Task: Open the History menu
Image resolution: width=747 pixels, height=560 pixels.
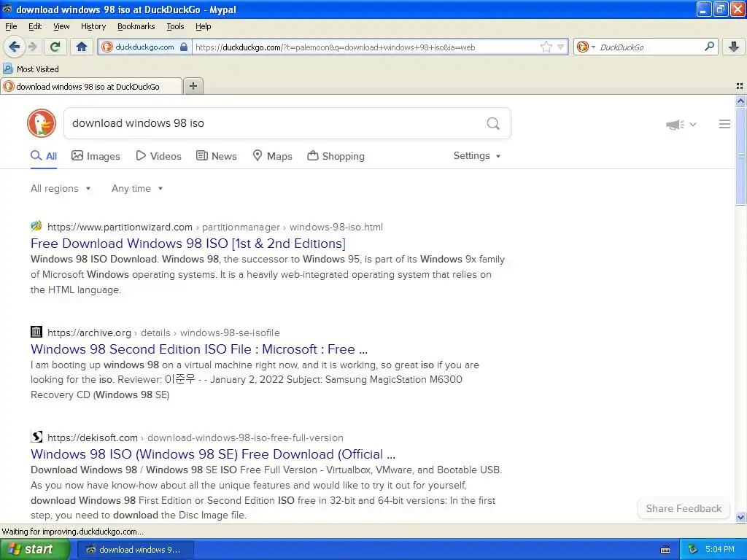Action: tap(93, 26)
